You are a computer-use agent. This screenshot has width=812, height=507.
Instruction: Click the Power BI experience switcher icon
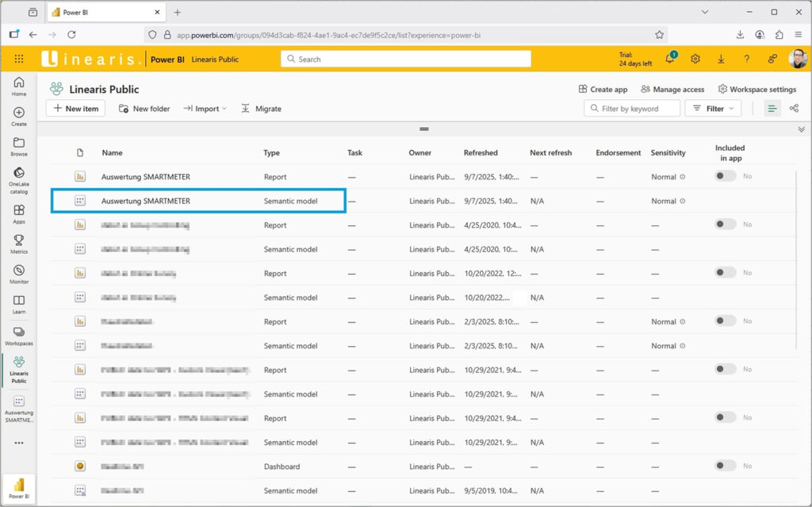[19, 488]
